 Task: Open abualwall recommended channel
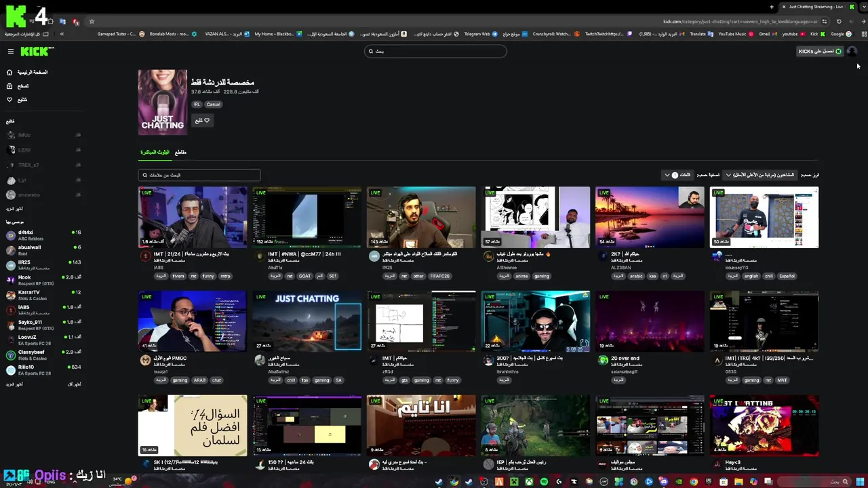coord(43,250)
